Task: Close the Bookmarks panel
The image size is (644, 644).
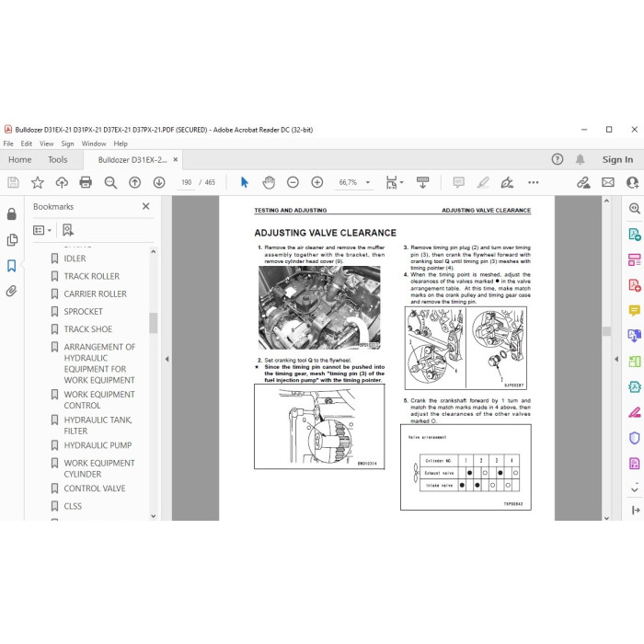Action: tap(145, 206)
